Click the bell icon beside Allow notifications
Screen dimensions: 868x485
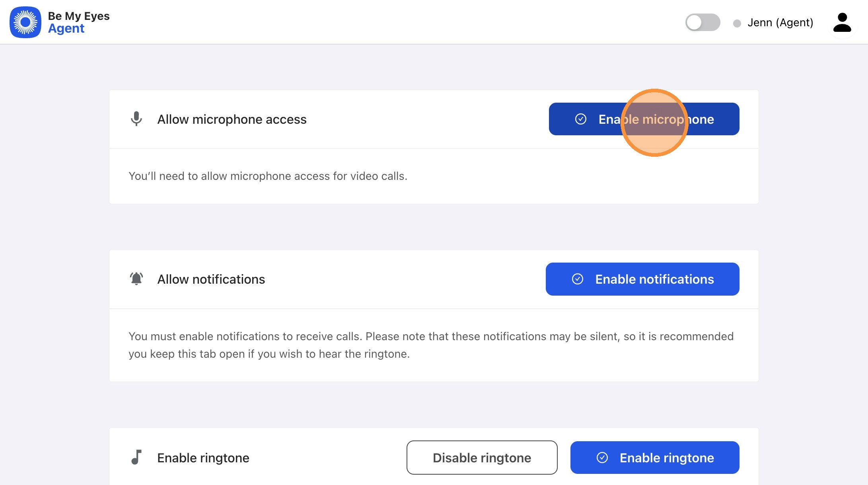[136, 279]
